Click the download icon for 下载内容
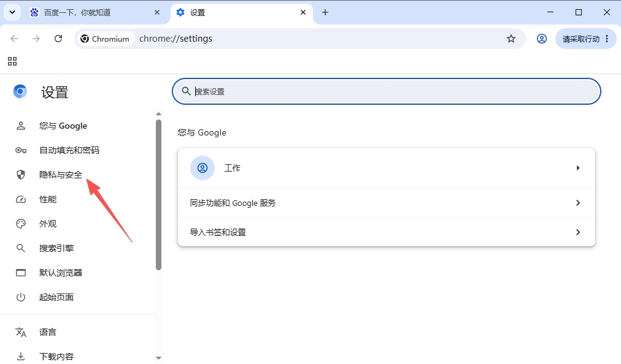 click(x=21, y=357)
